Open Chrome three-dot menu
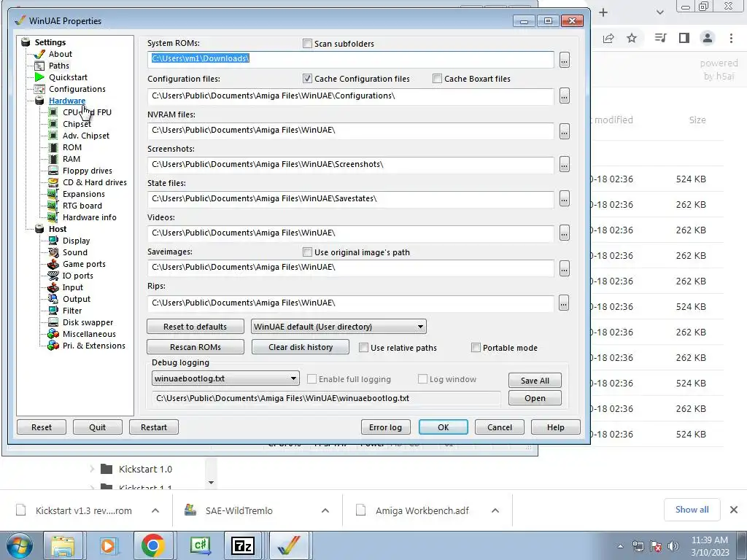Viewport: 747px width, 560px height. [x=731, y=38]
